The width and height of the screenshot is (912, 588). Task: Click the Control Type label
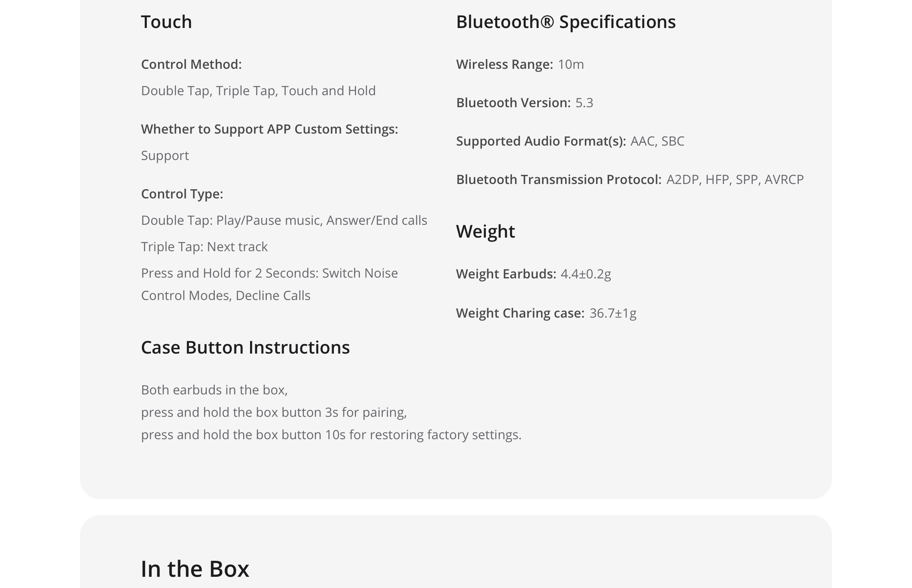tap(182, 194)
